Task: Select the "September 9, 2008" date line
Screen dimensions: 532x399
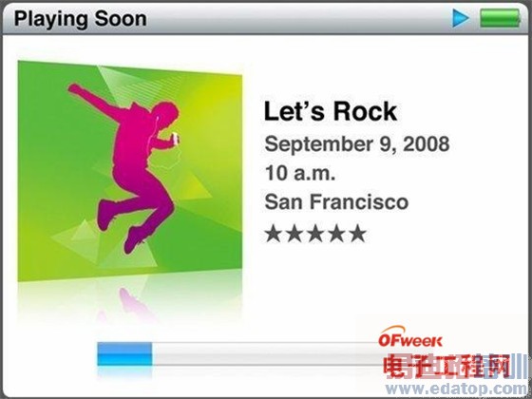Action: coord(357,144)
